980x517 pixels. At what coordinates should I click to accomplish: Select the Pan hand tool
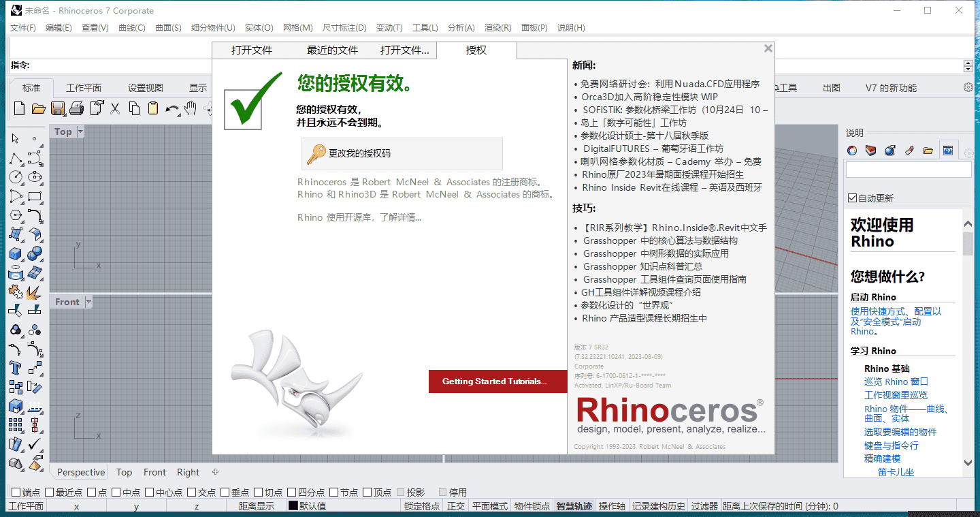coord(191,108)
